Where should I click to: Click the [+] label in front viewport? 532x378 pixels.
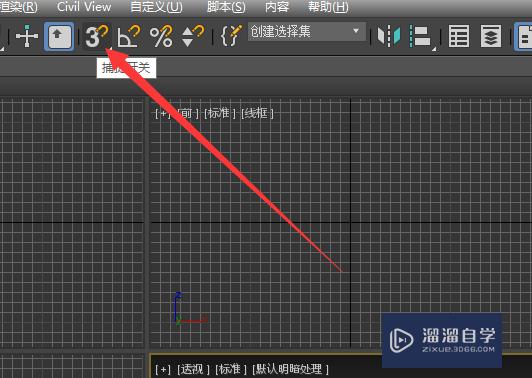tap(163, 113)
